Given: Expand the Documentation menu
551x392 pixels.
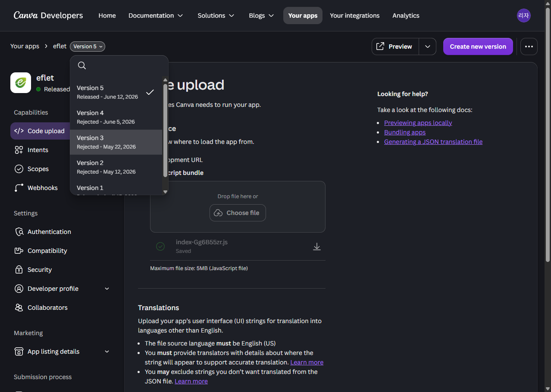Looking at the screenshot, I should 156,16.
